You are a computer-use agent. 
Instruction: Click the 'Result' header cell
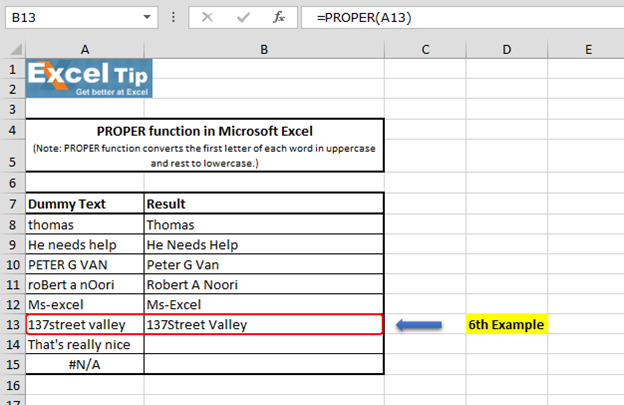click(x=264, y=204)
